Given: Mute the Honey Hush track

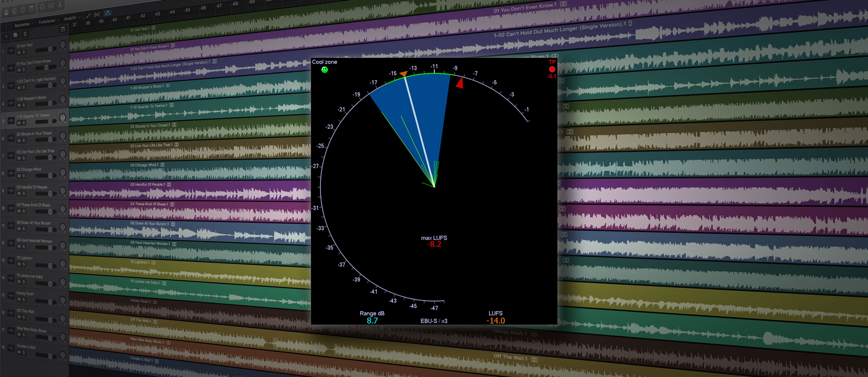Looking at the screenshot, I should [x=19, y=299].
